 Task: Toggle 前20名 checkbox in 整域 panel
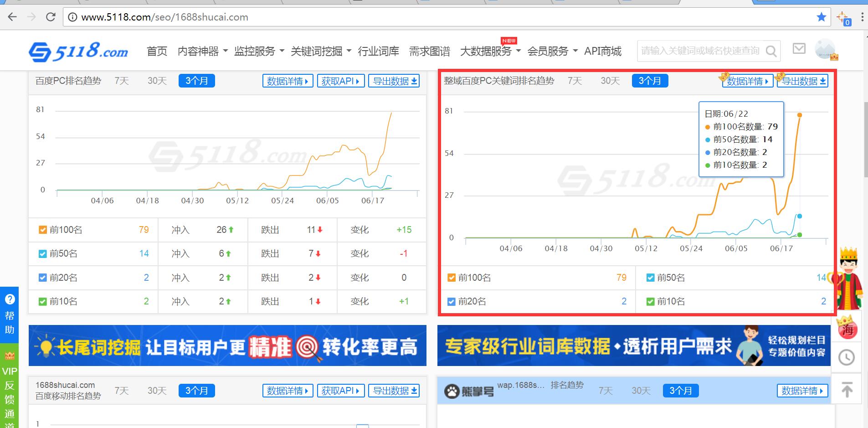pyautogui.click(x=452, y=301)
